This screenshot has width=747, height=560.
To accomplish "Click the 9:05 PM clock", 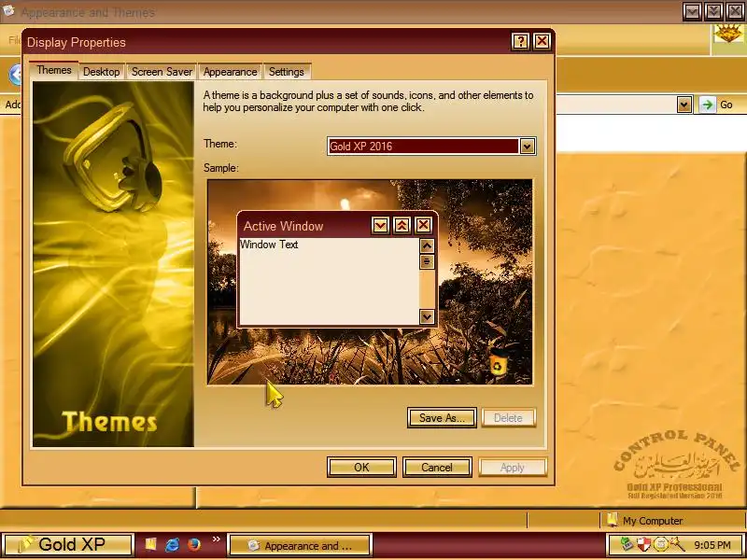I will [712, 545].
